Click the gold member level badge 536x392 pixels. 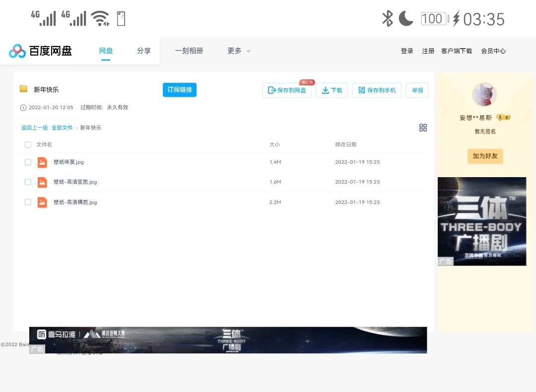tap(503, 118)
